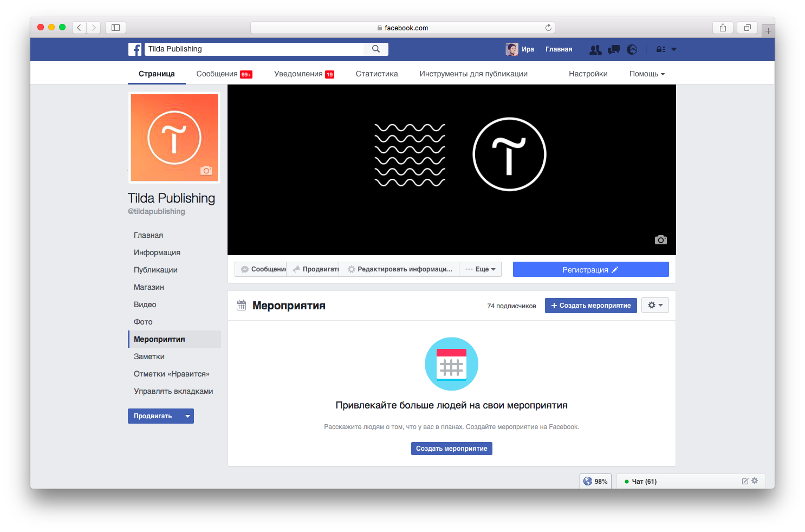Click Tilda Publishing page title
Screen dimensions: 805x532
coord(171,198)
